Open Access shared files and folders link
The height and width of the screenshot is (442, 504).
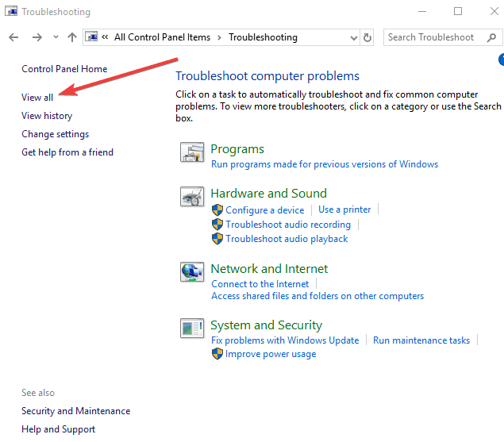317,296
